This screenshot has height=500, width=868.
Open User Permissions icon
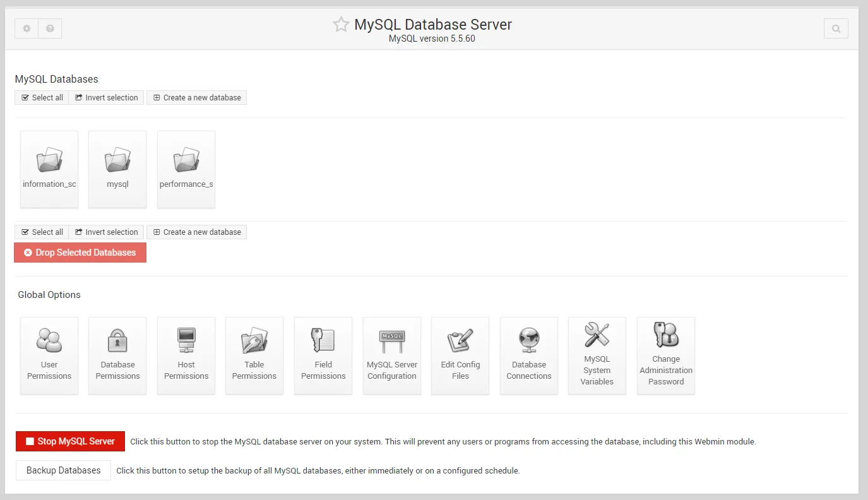click(49, 341)
